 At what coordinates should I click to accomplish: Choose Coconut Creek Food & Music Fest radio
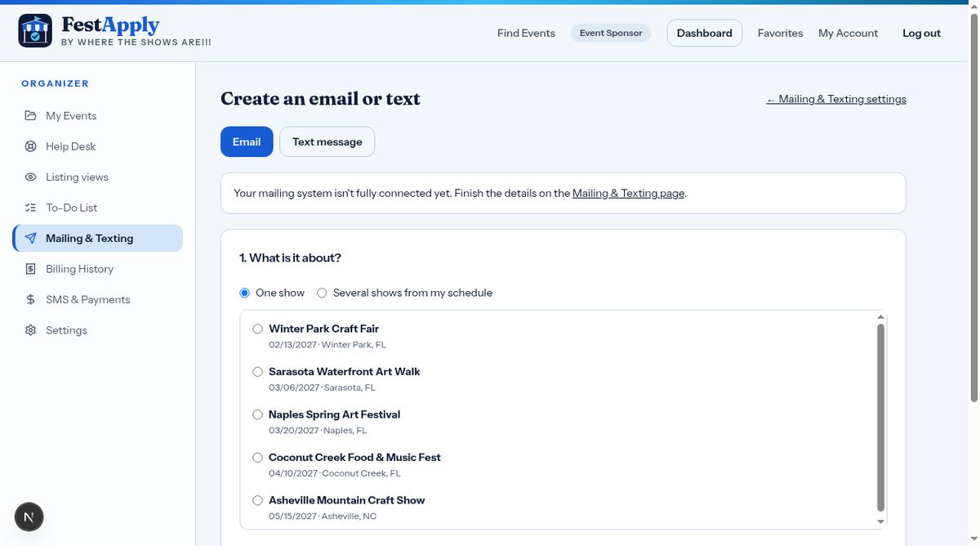(257, 458)
